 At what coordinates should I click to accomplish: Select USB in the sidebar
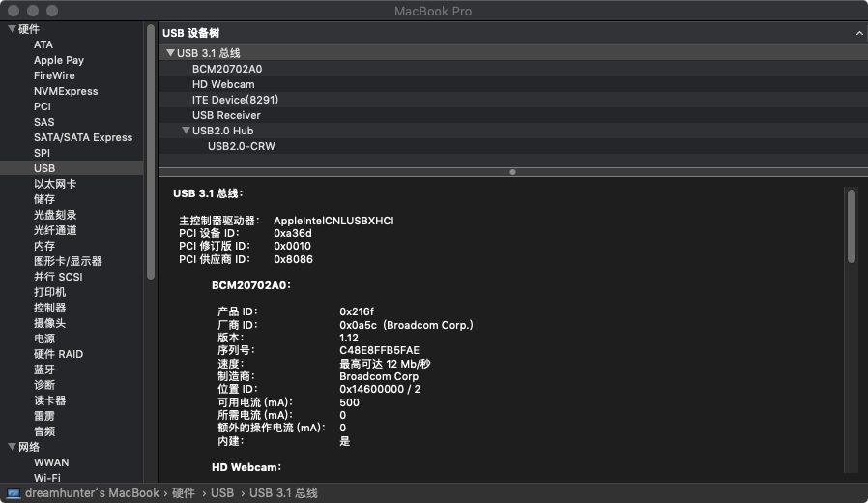click(x=72, y=168)
